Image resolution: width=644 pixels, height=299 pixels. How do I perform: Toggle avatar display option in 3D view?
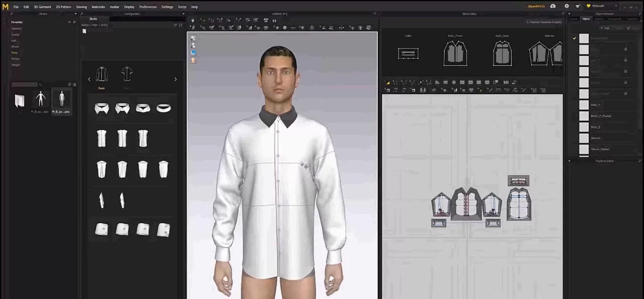click(x=193, y=46)
